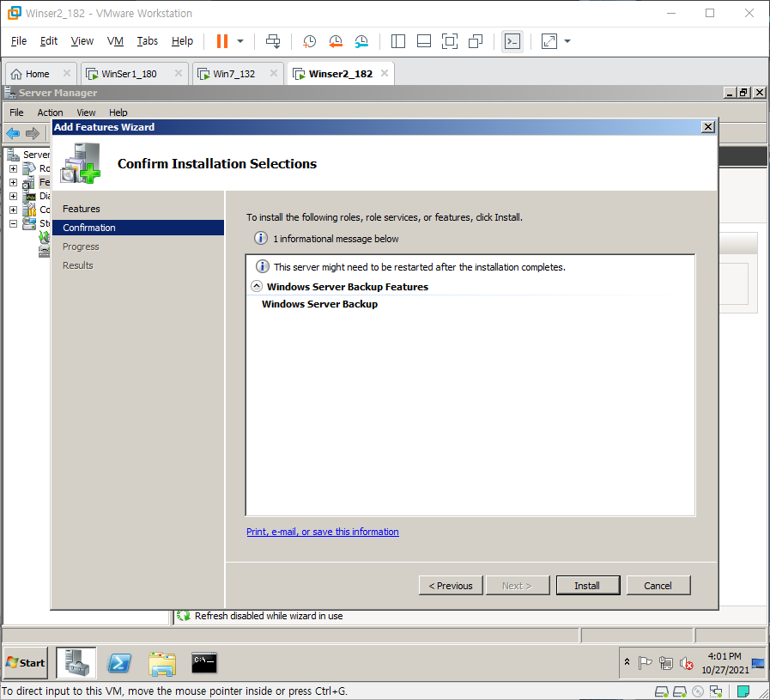Image resolution: width=770 pixels, height=700 pixels.
Task: Open Server Manager from the taskbar
Action: tap(76, 663)
